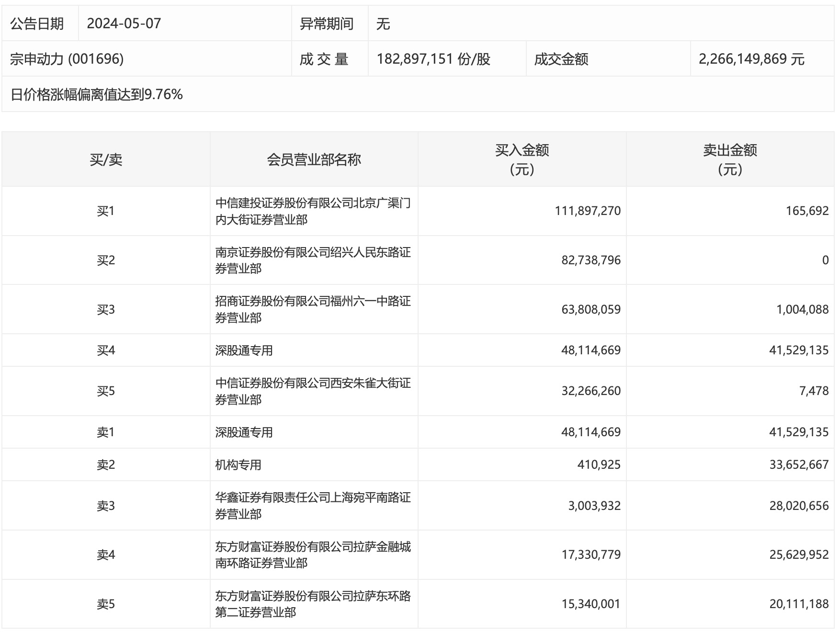The height and width of the screenshot is (633, 840).
Task: Open 中信建投证券 北京广渠门内大街 branch
Action: 313,211
